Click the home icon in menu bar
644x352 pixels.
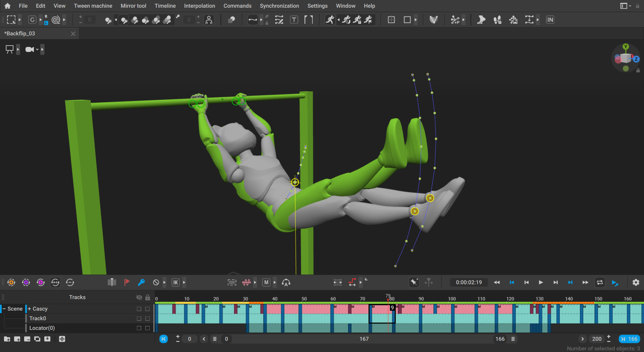coord(7,6)
